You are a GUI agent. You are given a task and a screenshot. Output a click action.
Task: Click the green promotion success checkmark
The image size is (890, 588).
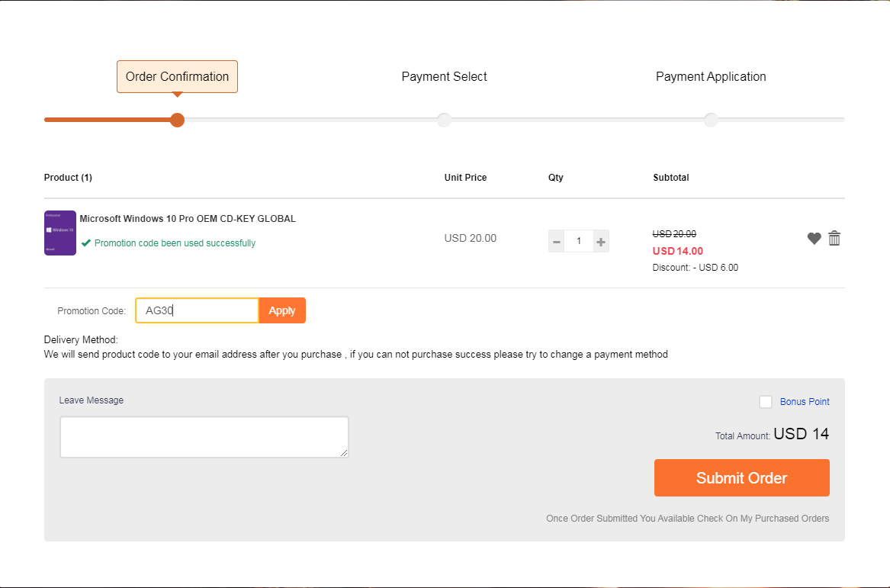click(x=86, y=243)
